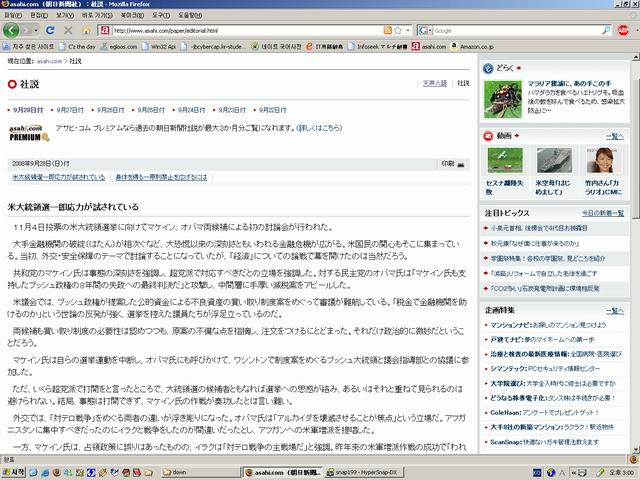Click the scrollbar up arrow

click(636, 58)
